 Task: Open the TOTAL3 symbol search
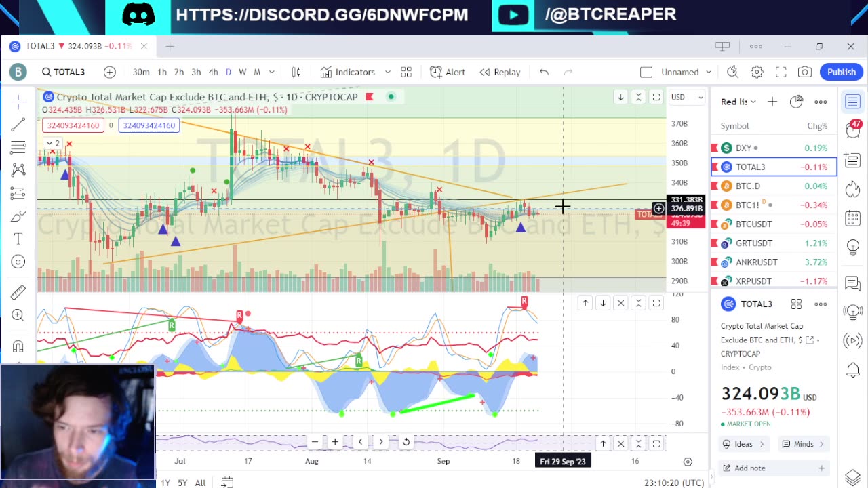click(x=63, y=72)
